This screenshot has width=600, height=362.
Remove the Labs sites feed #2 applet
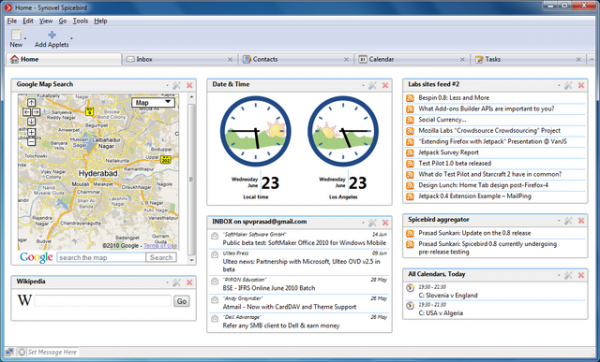coord(581,85)
